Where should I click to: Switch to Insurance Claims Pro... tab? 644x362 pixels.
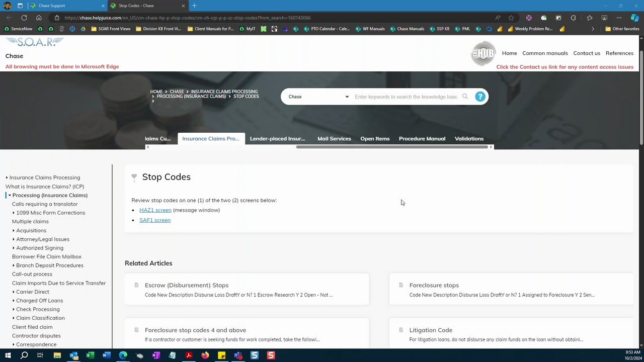[211, 138]
